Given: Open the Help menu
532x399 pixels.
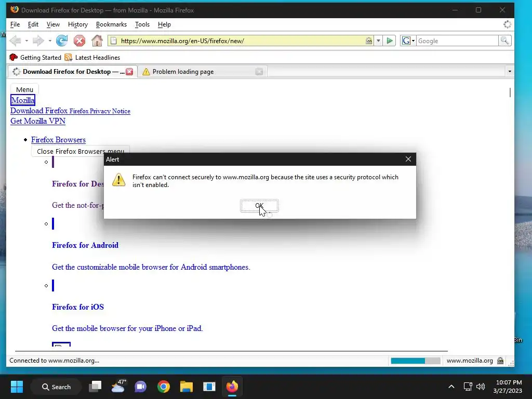Looking at the screenshot, I should pyautogui.click(x=164, y=24).
